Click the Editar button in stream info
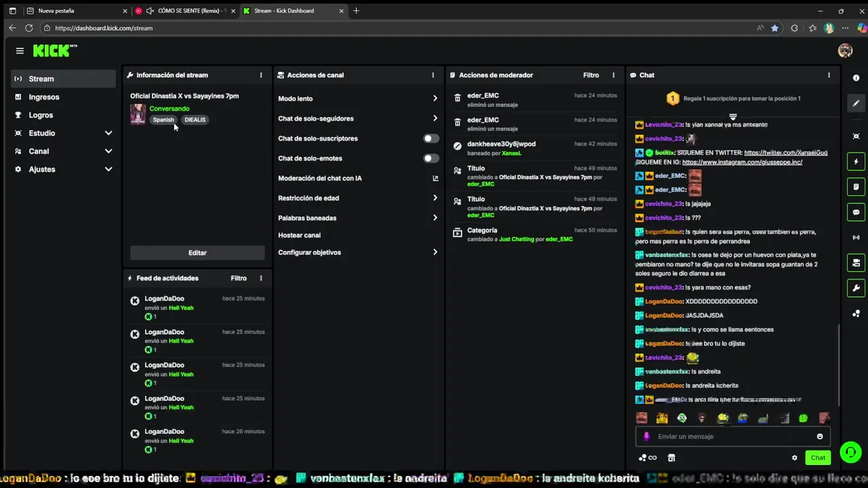This screenshot has height=488, width=868. coord(197,253)
